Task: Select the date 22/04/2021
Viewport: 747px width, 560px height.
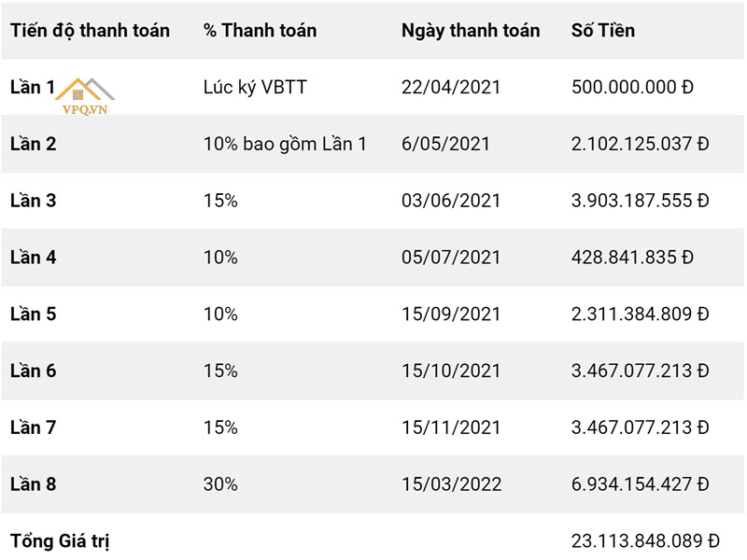Action: pyautogui.click(x=451, y=87)
